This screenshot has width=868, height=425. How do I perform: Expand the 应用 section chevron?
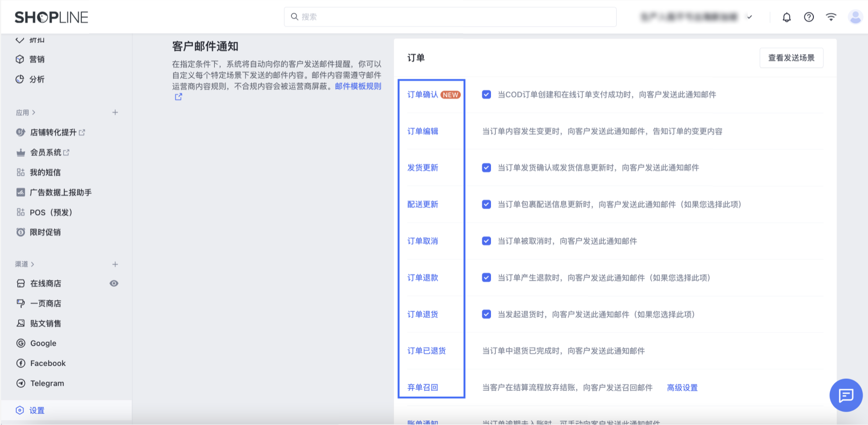(34, 113)
